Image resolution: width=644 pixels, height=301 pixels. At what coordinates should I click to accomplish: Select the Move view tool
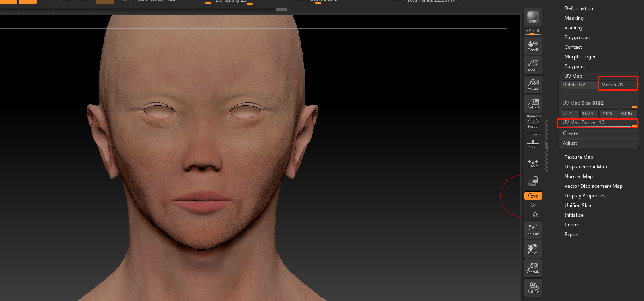[533, 249]
